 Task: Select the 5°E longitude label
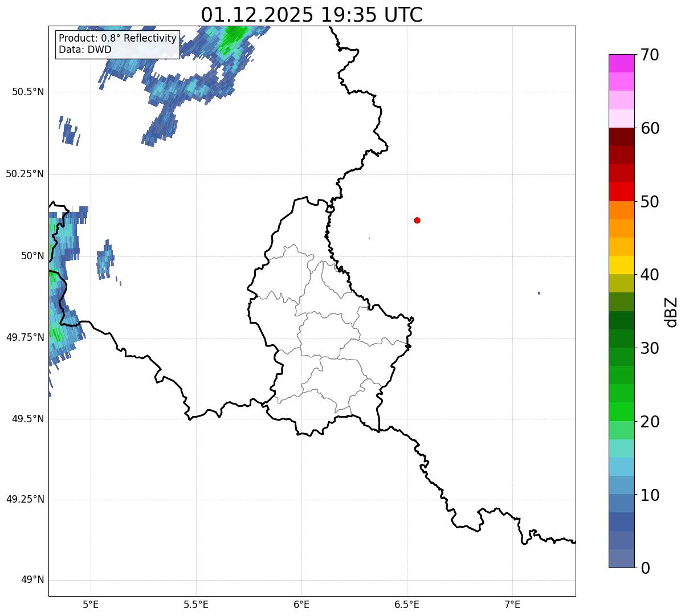click(91, 604)
